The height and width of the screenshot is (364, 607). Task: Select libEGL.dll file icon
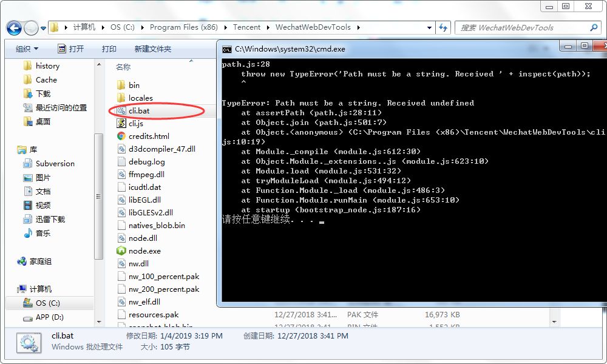(121, 200)
